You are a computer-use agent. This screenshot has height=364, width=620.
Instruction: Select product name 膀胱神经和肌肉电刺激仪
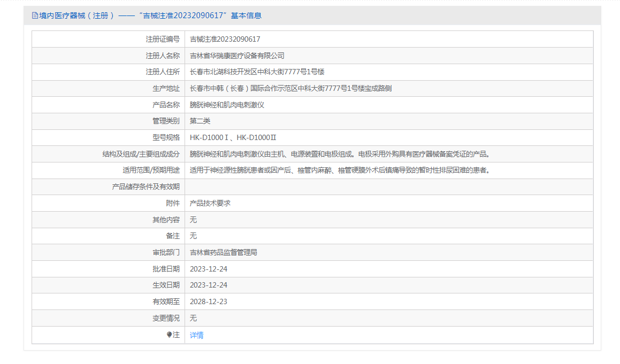point(227,105)
